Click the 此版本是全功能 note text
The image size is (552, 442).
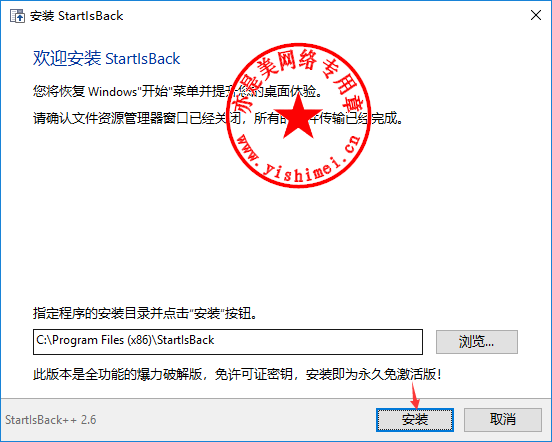pos(237,374)
